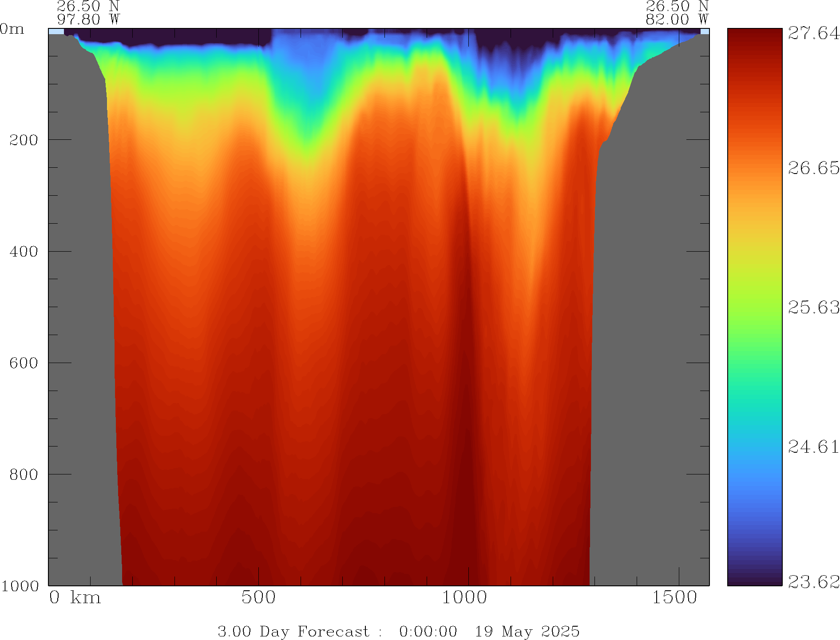Click the 23.62 minimum colorbar label
The width and height of the screenshot is (840, 640).
pos(813,581)
